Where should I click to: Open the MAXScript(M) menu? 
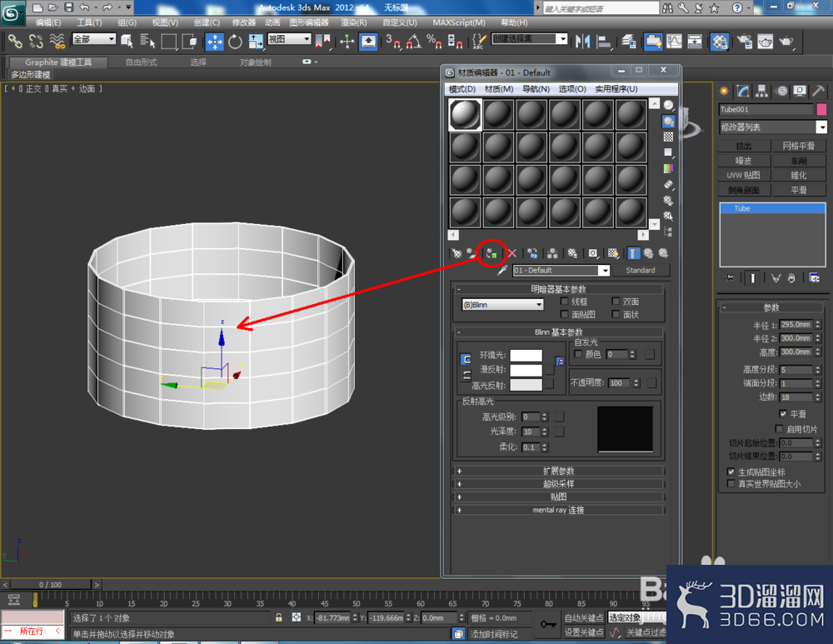(459, 22)
